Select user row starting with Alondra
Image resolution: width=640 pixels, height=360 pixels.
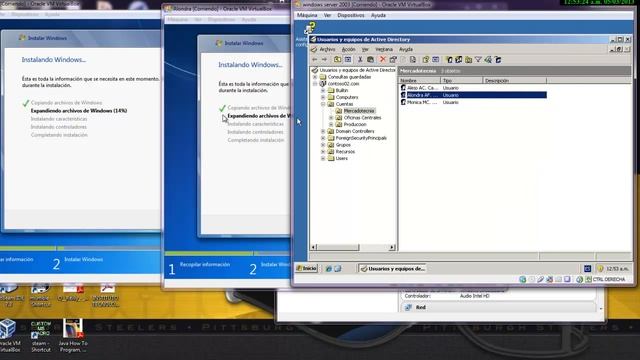[x=473, y=95]
